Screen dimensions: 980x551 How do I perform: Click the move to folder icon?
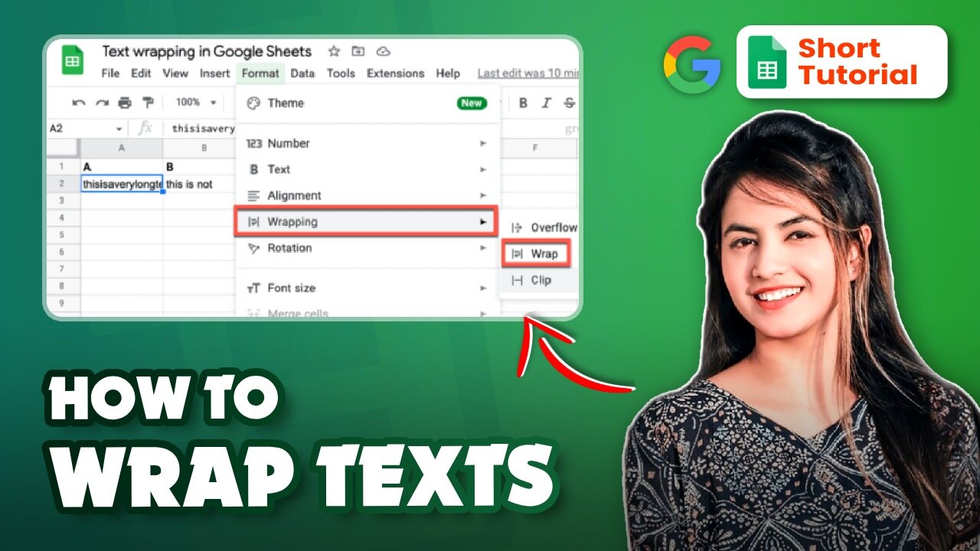358,51
